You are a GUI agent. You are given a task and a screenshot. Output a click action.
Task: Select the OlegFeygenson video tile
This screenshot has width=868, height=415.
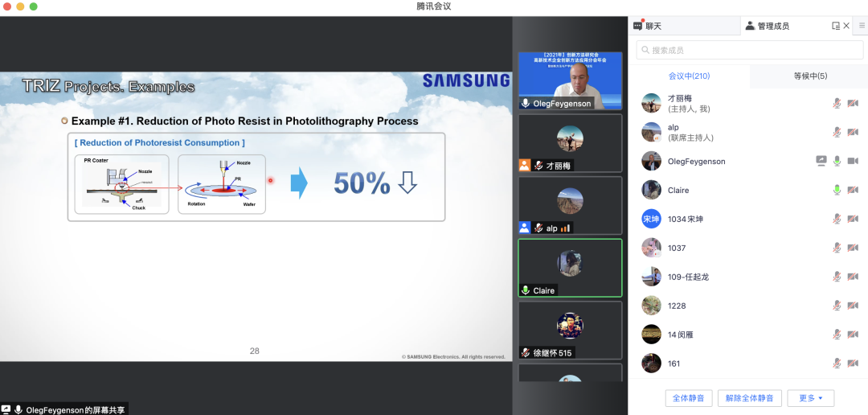(570, 81)
